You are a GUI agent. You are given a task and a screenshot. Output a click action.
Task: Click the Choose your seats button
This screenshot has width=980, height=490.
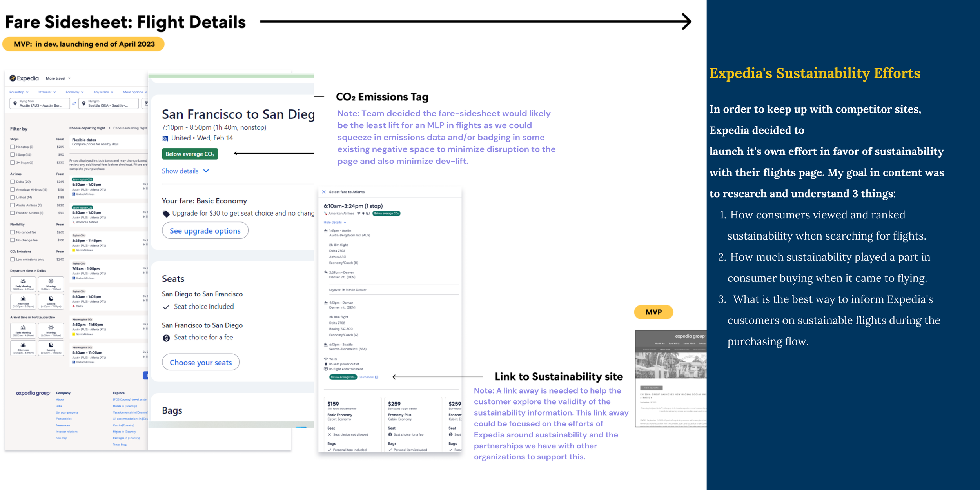pos(201,363)
